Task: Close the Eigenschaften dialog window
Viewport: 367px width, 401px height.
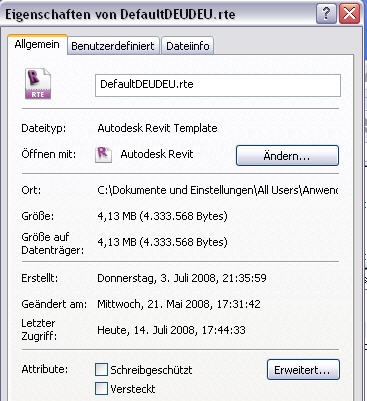Action: (x=349, y=14)
